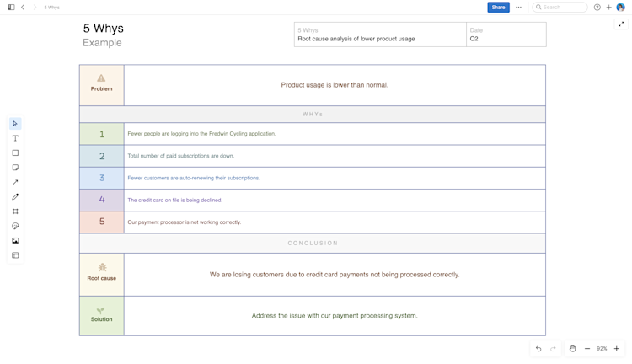Select the arrow connector tool
Screen dimensions: 632x364
[15, 182]
